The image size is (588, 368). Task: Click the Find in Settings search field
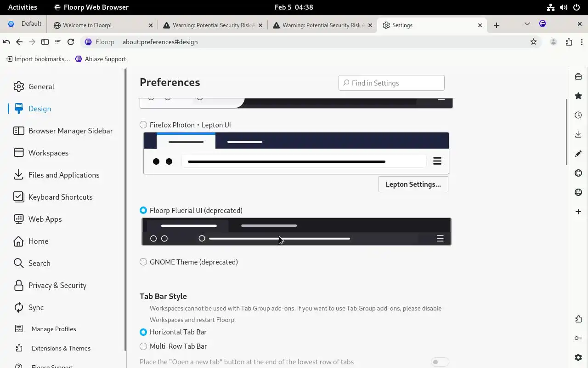click(391, 83)
